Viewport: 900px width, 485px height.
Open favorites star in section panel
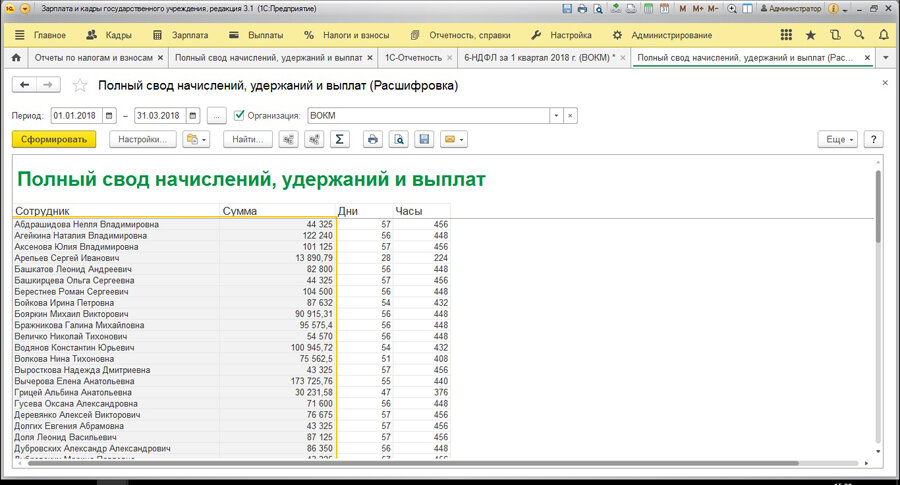coord(810,35)
